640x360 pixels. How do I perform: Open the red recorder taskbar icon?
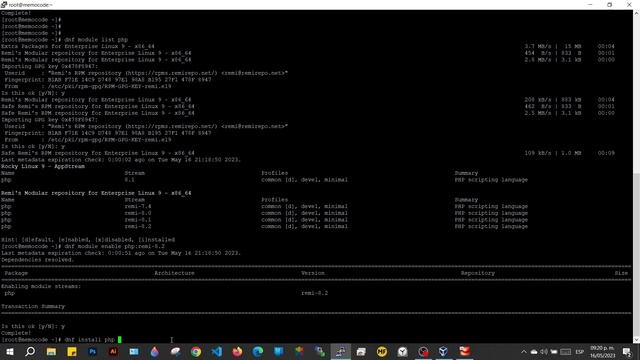click(x=423, y=351)
